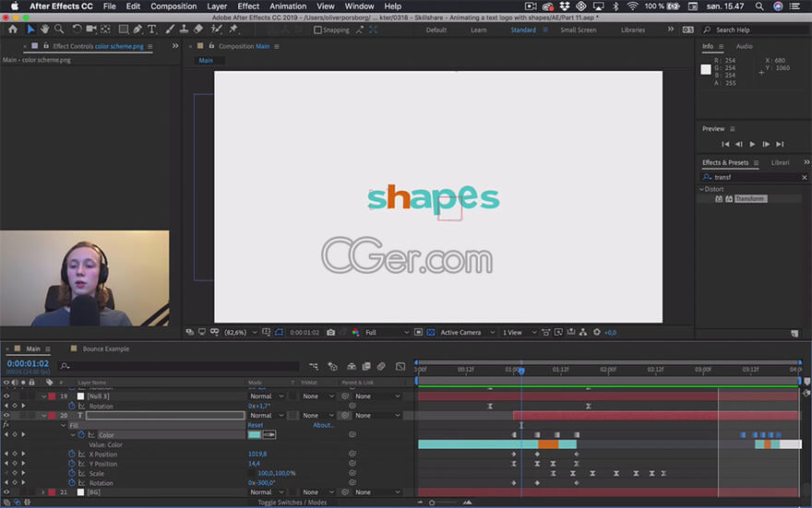Click Reset on the Fill effect
Viewport: 812px width, 508px height.
tap(256, 425)
